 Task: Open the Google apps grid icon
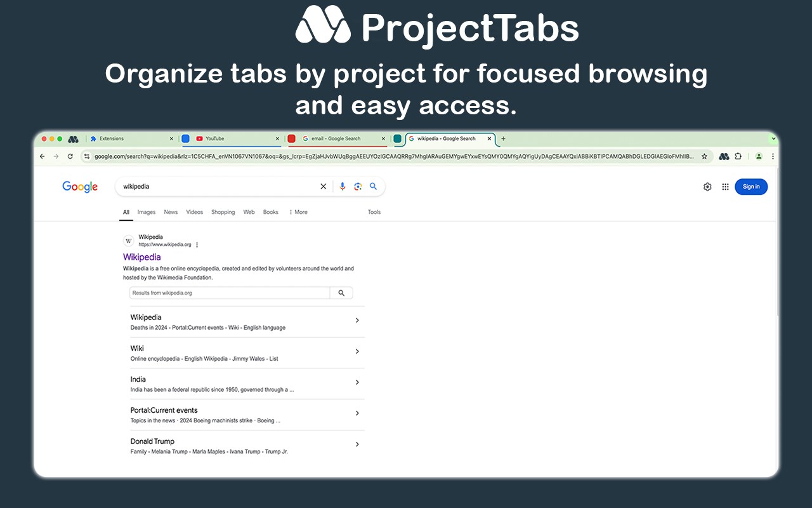725,187
